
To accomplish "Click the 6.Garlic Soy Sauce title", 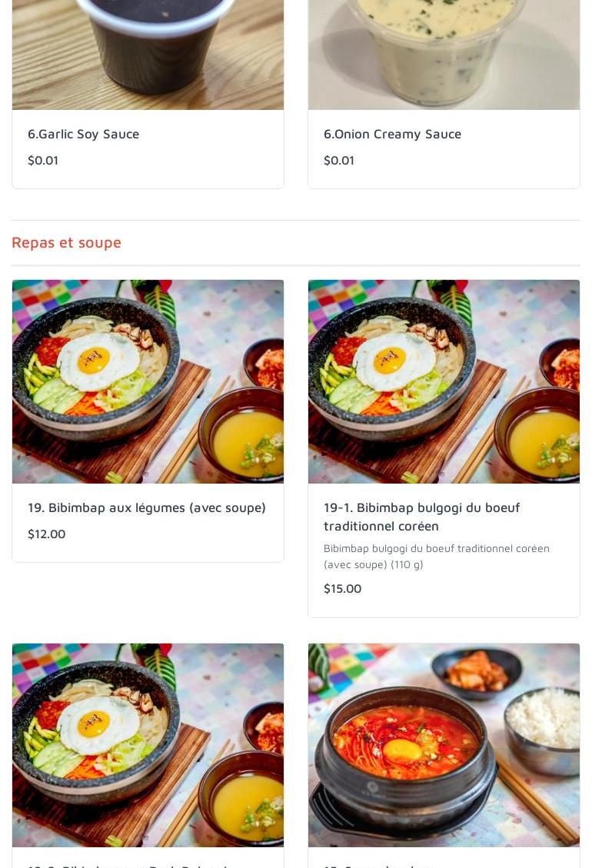I will pos(84,134).
